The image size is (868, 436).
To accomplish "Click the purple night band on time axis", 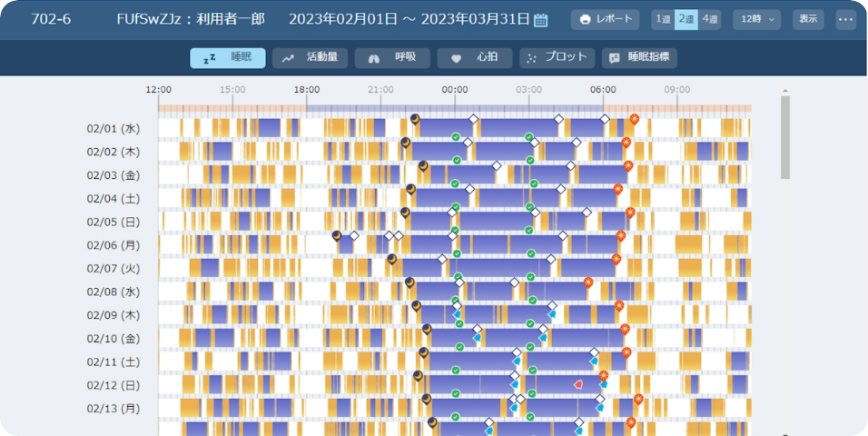I will point(454,108).
